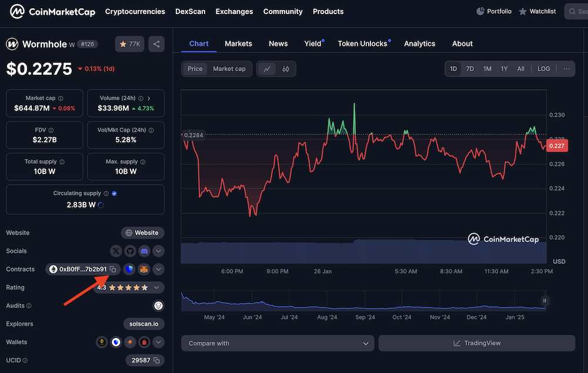Viewport: 588px width, 373px height.
Task: Copy the contract address using the copy icon
Action: click(113, 269)
